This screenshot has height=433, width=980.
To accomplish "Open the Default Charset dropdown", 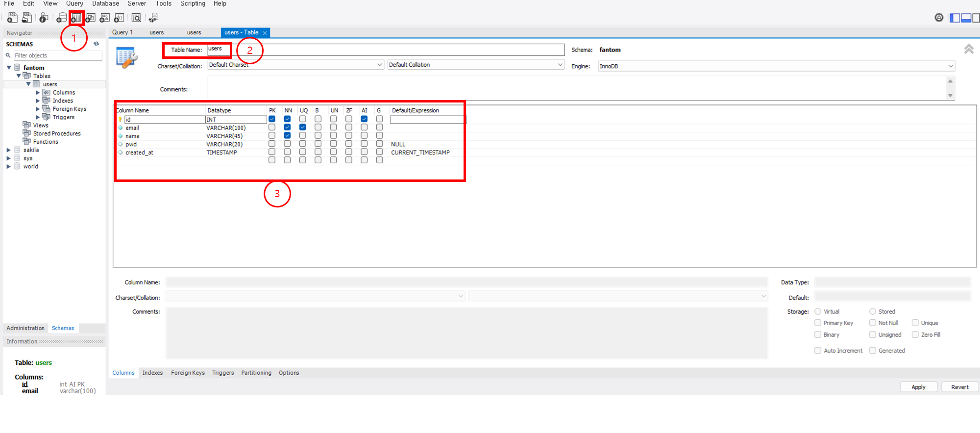I will tap(295, 65).
